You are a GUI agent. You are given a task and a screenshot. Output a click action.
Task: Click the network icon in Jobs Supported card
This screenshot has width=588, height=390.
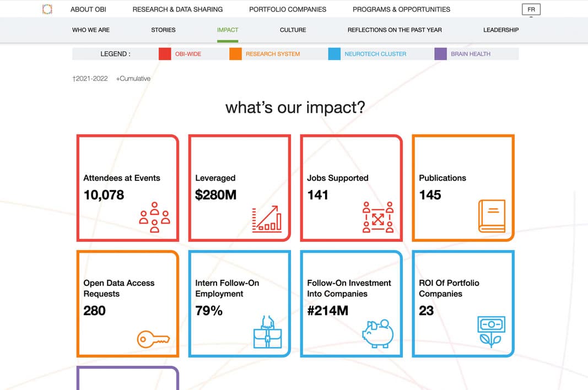point(378,217)
